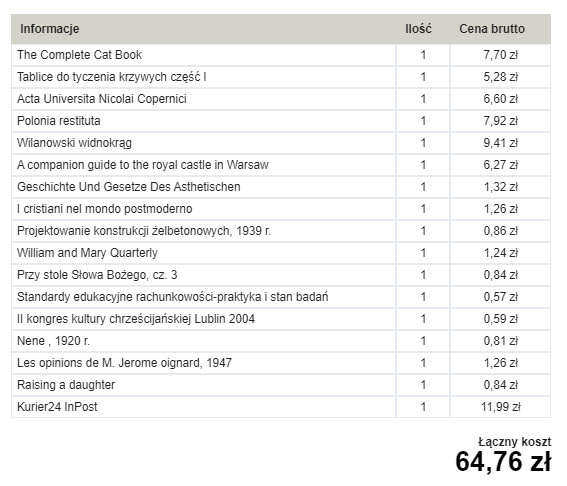Click the Informacje column header
567x486 pixels.
pyautogui.click(x=50, y=29)
